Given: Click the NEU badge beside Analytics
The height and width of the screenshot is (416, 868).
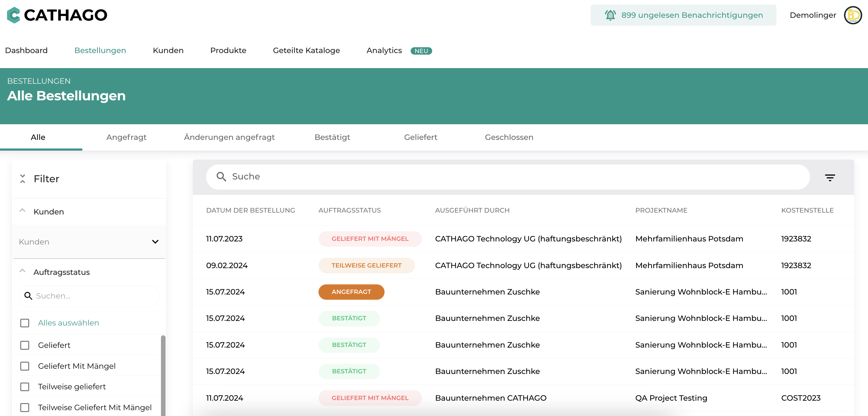Looking at the screenshot, I should coord(421,51).
